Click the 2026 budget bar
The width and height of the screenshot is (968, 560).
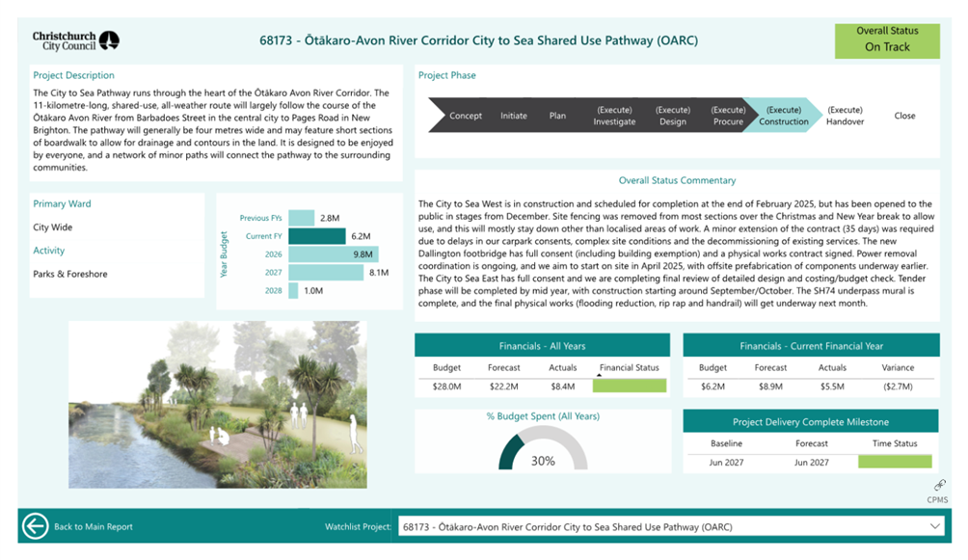coord(333,254)
